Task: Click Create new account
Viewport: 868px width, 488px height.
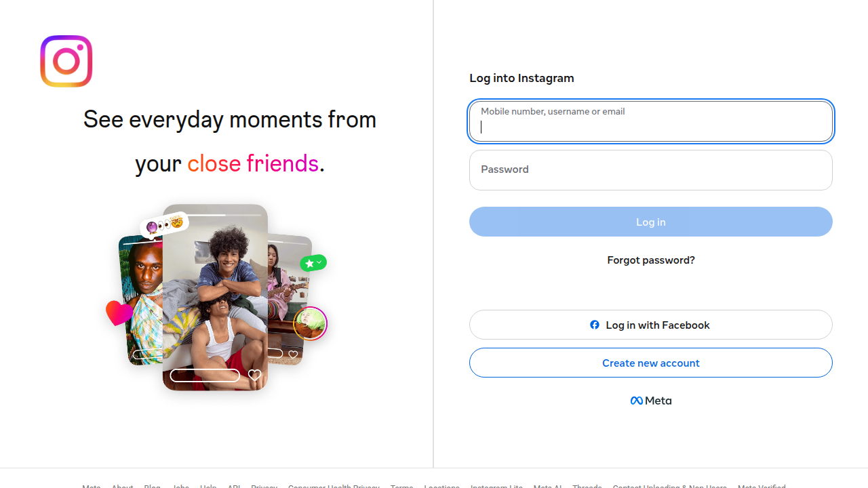Action: [x=650, y=363]
